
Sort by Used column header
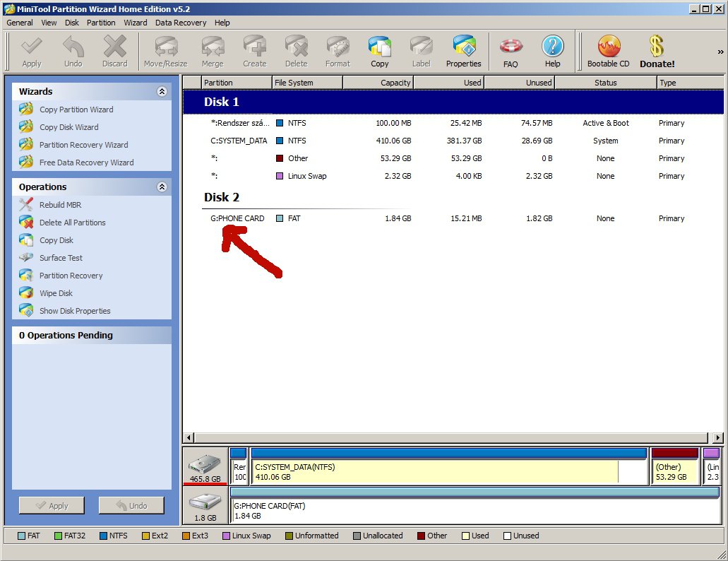[448, 83]
